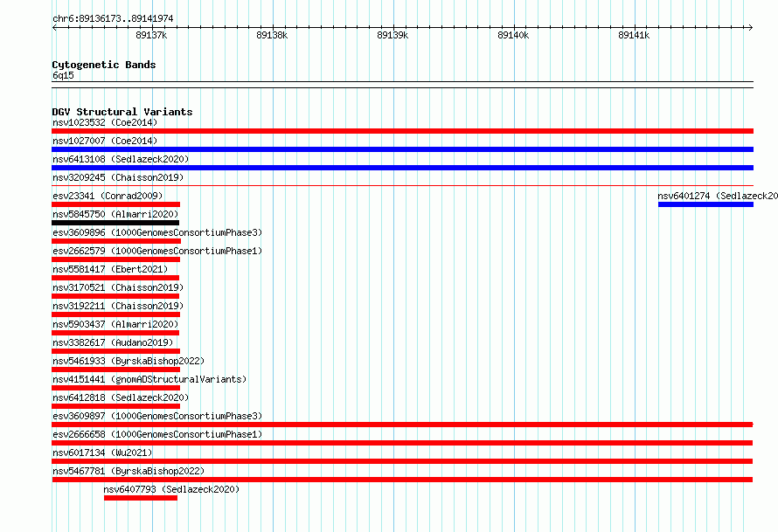
Task: Click the long red bar under nsv6017134
Action: tap(402, 461)
